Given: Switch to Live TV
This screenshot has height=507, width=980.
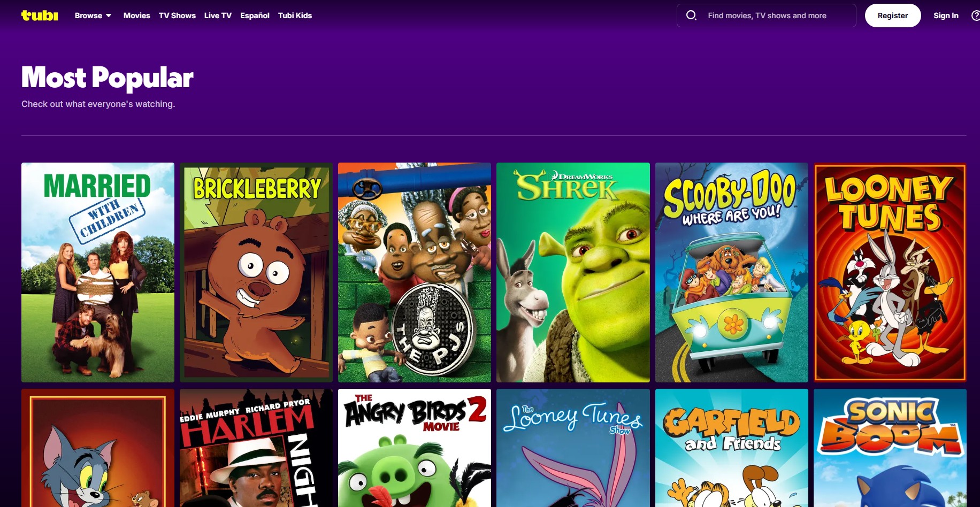Looking at the screenshot, I should (218, 16).
